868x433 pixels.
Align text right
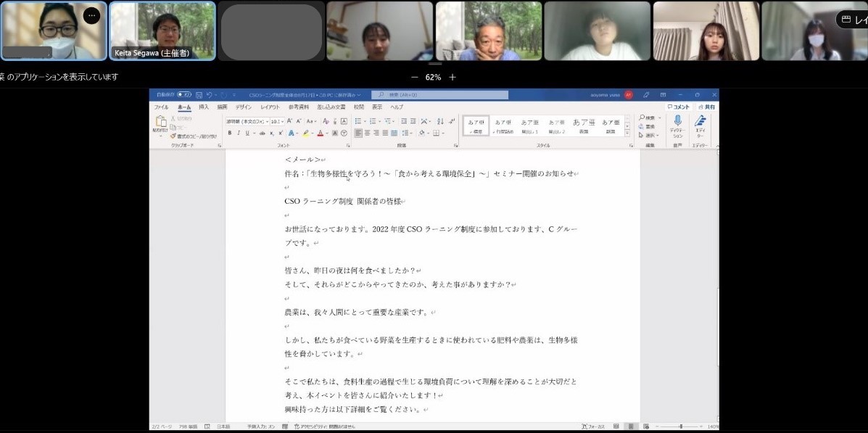tap(376, 133)
